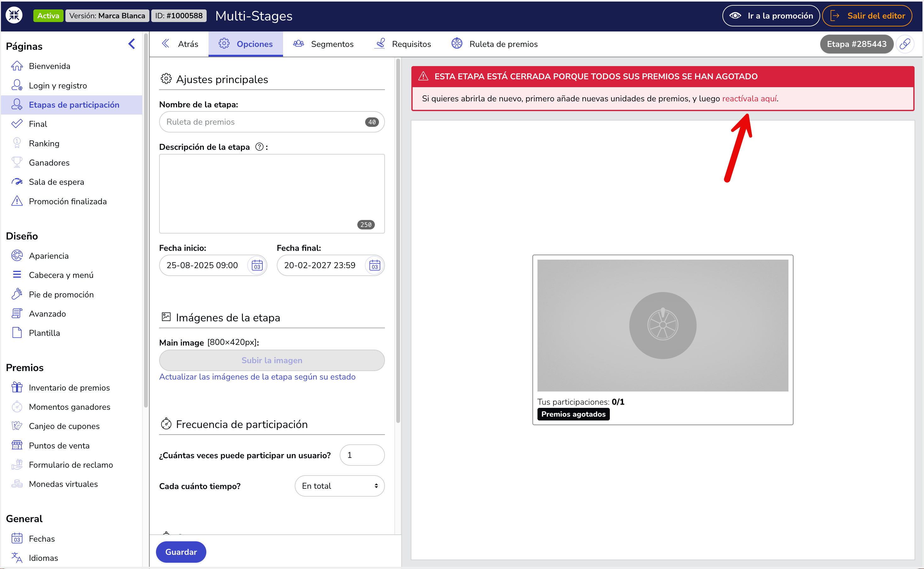Screen dimensions: 924x569
Task: Click the Activa status badge
Action: (48, 15)
